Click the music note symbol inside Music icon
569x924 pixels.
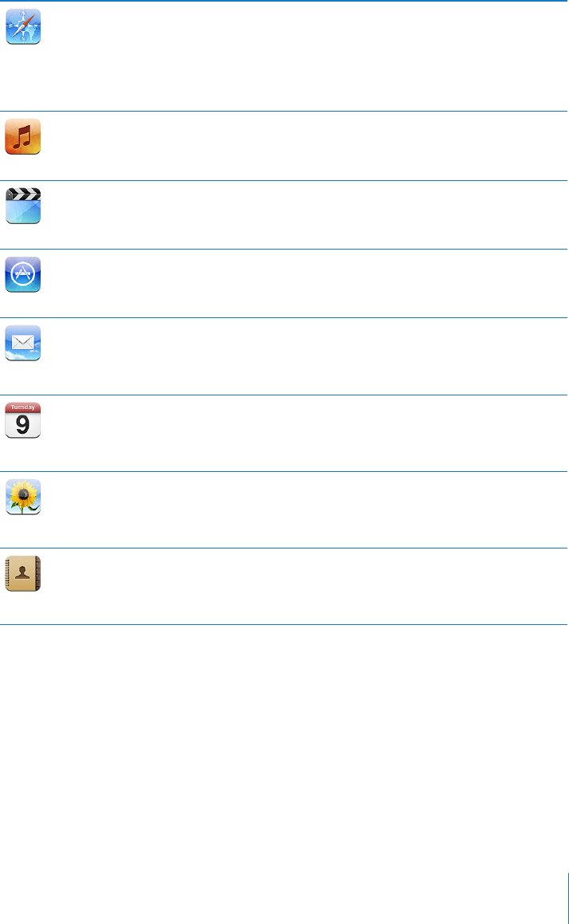[x=22, y=136]
